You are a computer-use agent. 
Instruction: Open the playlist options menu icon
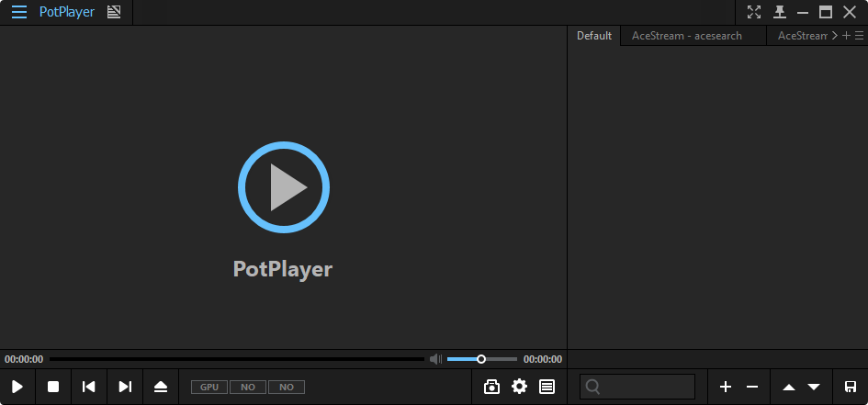click(859, 36)
